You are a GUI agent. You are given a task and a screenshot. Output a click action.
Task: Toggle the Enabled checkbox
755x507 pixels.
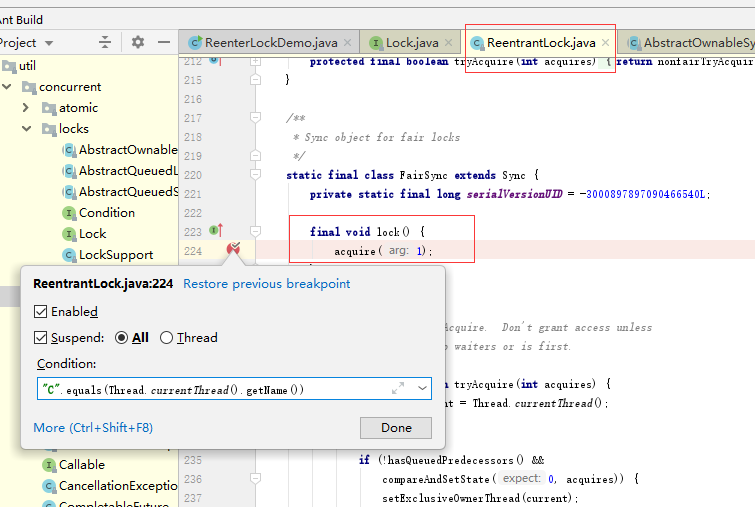coord(40,312)
